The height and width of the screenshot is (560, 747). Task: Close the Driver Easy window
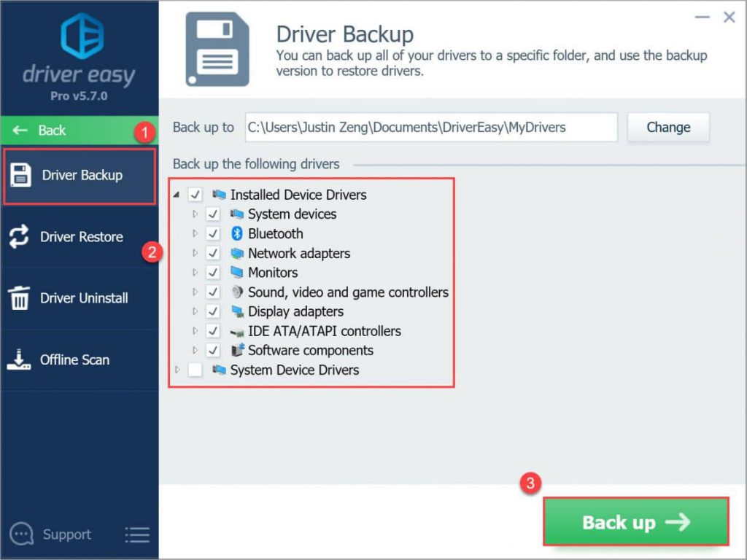tap(729, 17)
